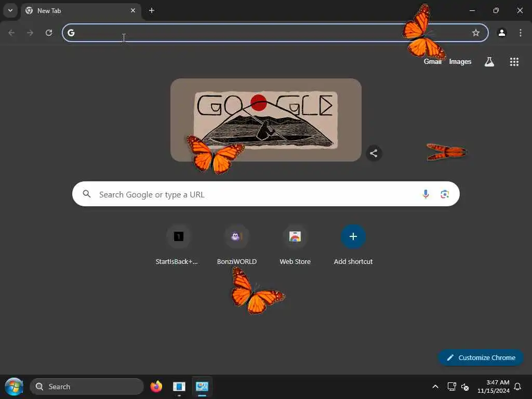Focus the Chrome address bar
This screenshot has width=532, height=399.
pyautogui.click(x=275, y=33)
